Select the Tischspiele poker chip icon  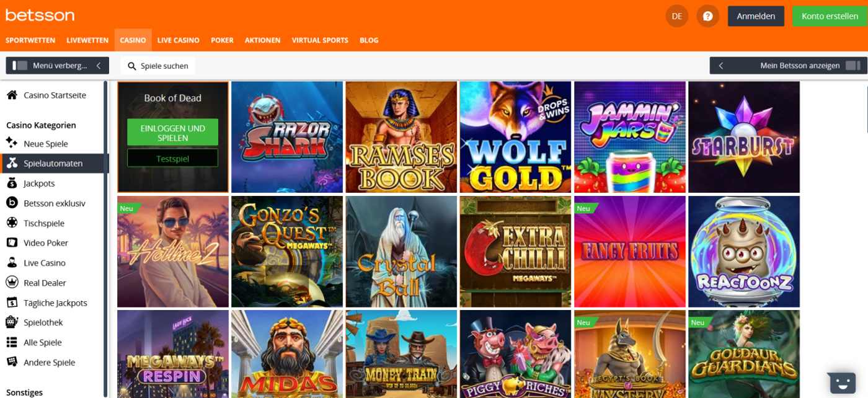(x=11, y=223)
